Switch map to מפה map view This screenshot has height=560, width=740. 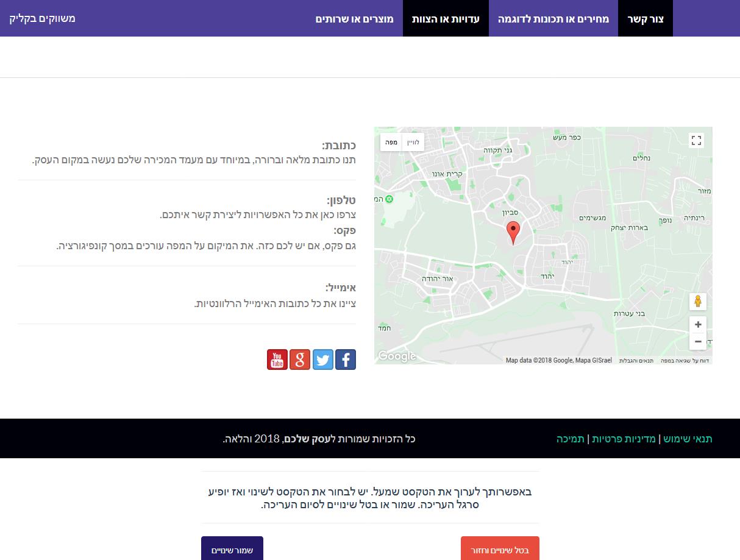pos(391,142)
